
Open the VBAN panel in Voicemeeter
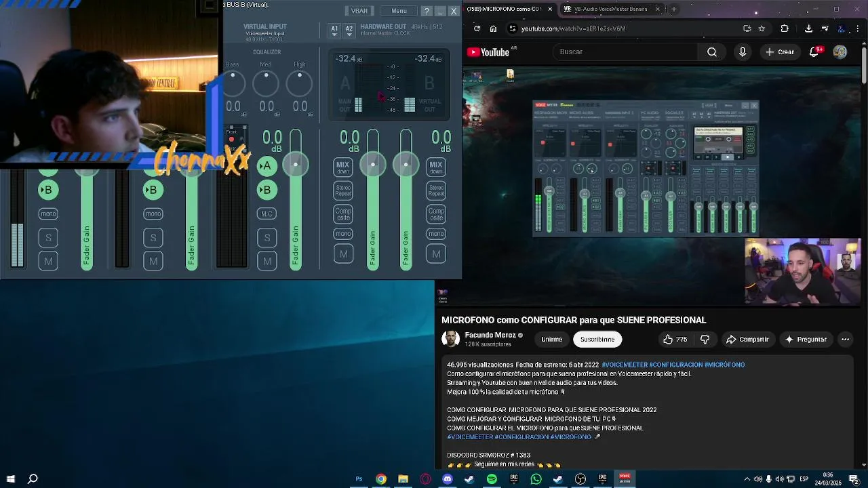359,11
